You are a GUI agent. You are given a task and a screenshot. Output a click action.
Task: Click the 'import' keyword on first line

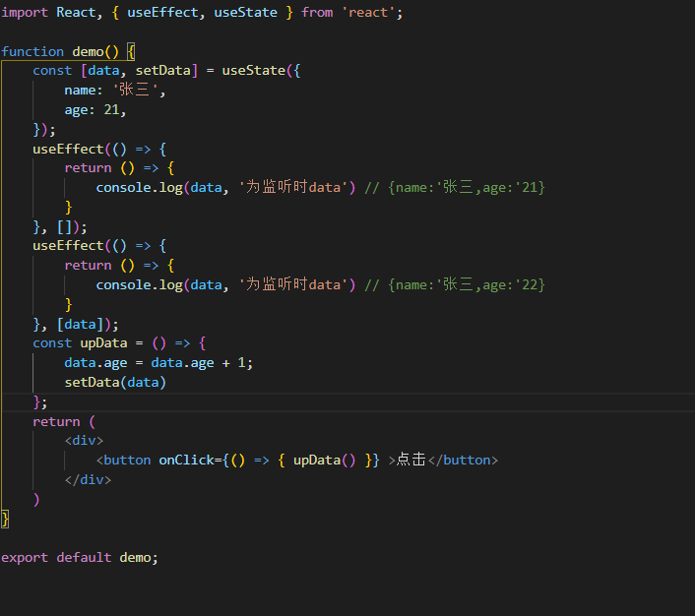pos(25,13)
